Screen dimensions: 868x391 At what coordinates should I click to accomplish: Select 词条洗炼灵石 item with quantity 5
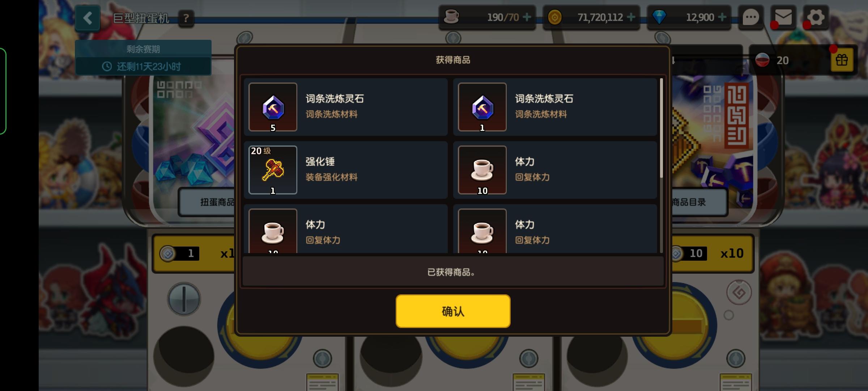pos(345,107)
